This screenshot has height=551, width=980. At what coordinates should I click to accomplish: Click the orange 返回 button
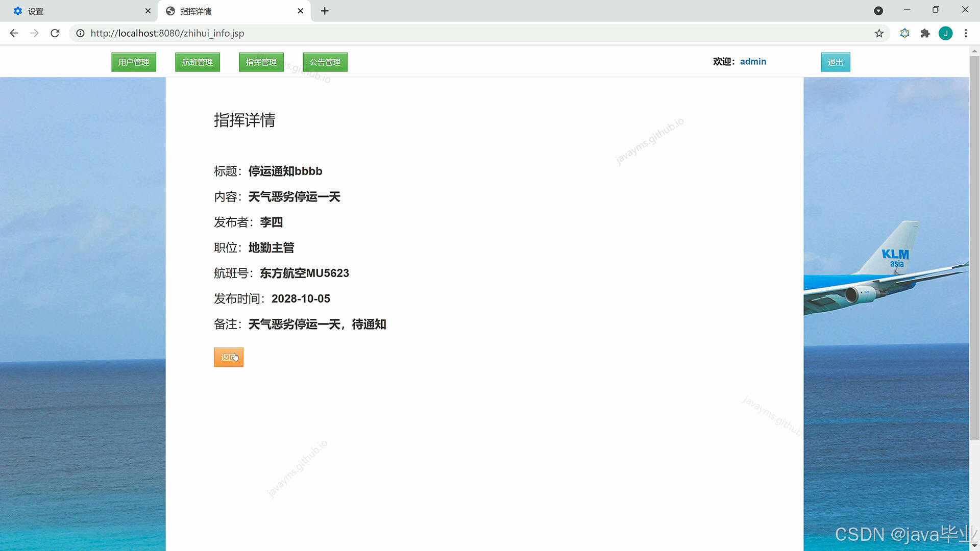pos(229,357)
